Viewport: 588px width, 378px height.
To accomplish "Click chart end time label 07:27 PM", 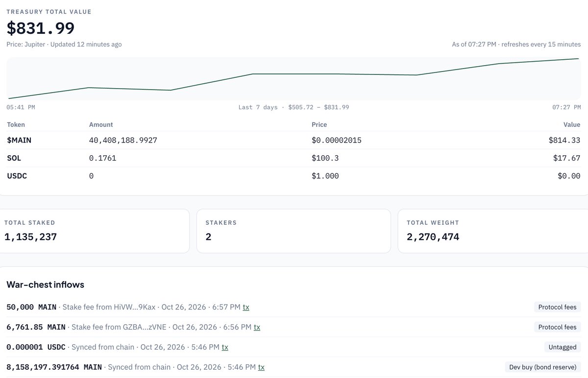I will pos(566,107).
